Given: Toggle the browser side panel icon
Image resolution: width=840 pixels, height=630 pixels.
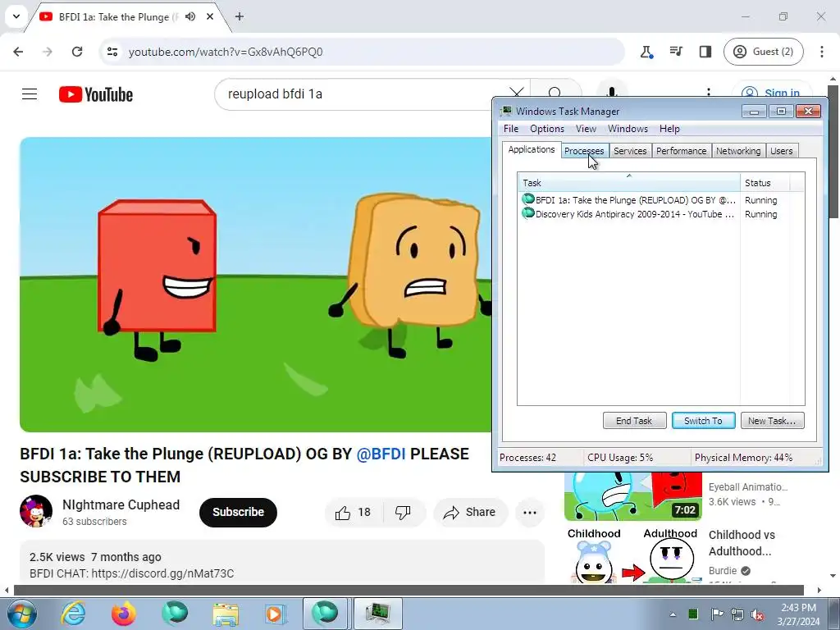Looking at the screenshot, I should (705, 52).
